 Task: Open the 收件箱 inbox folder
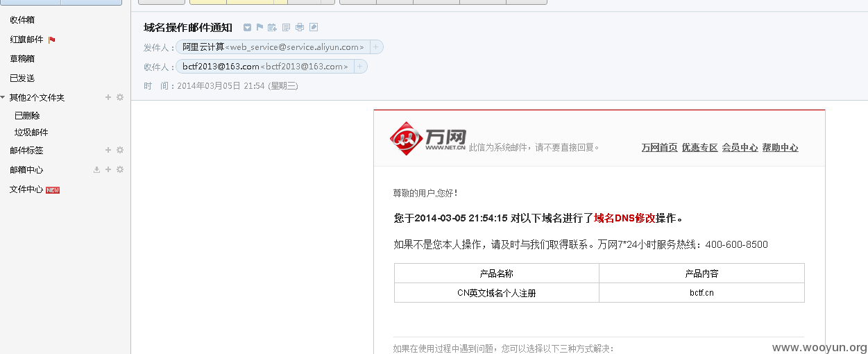tap(22, 20)
